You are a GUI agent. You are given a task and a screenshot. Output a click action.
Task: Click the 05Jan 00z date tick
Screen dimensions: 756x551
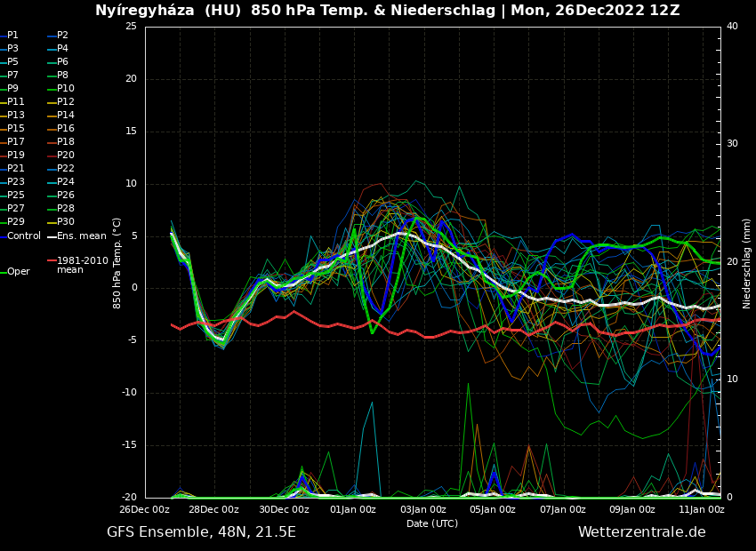[492, 509]
